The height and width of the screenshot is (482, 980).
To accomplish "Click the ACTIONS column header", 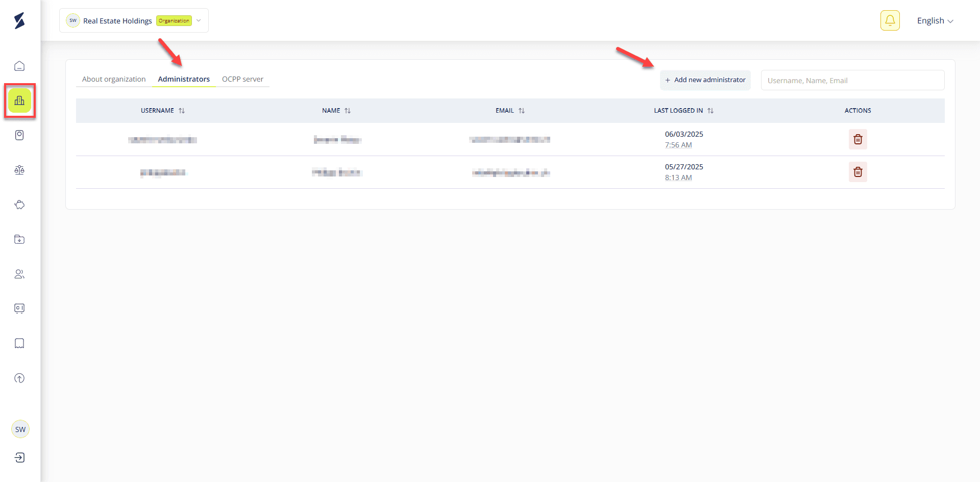I will [857, 111].
